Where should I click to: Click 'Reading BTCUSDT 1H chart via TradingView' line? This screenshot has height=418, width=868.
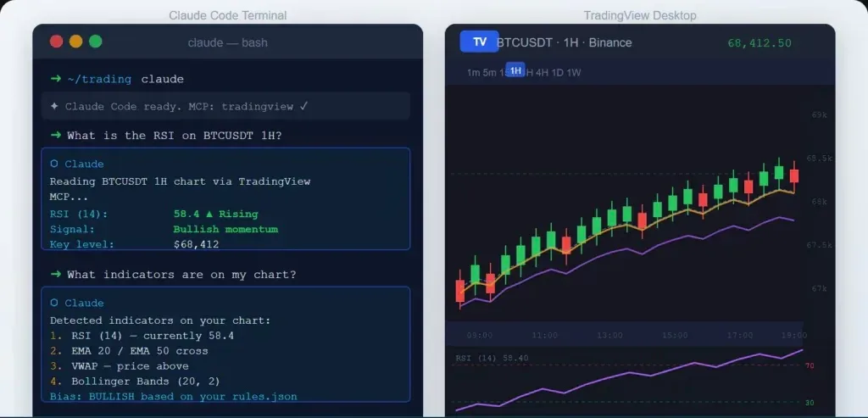coord(180,181)
